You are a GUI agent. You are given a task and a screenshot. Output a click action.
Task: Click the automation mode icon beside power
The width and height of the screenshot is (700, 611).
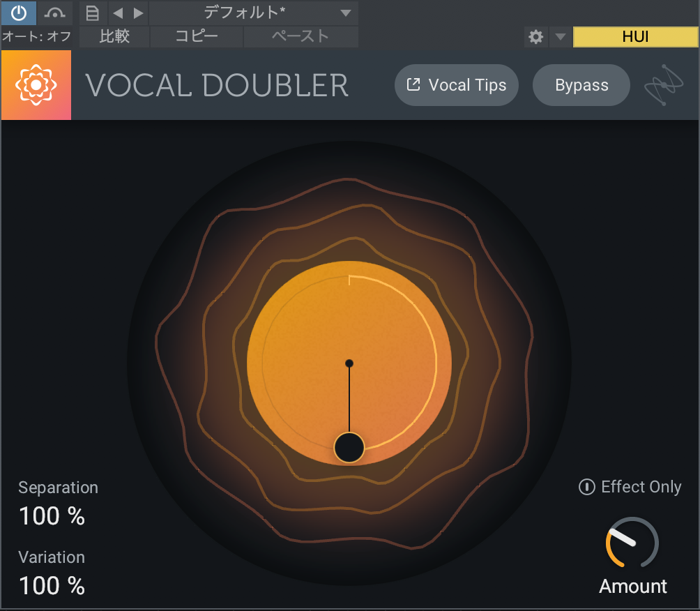click(54, 13)
